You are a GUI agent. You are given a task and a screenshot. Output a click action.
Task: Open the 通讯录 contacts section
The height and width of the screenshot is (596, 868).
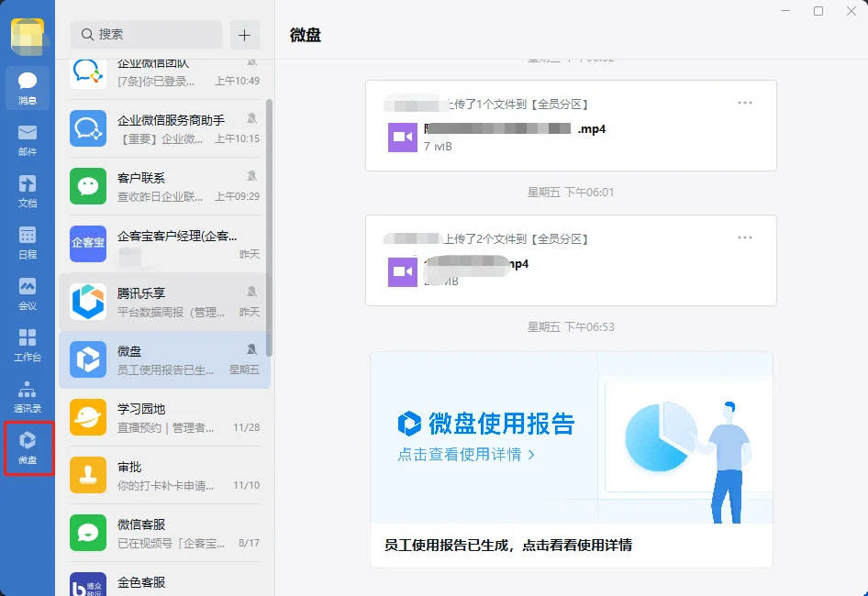(x=28, y=397)
